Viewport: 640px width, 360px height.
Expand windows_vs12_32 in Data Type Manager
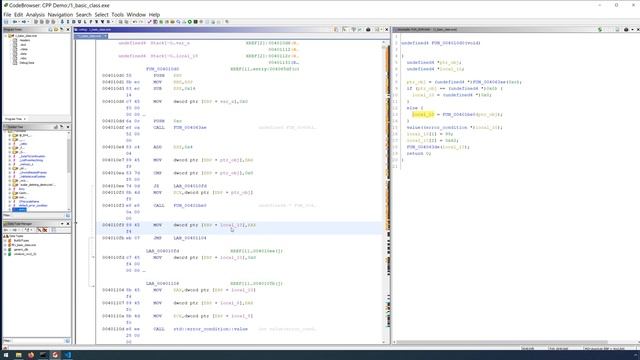click(6, 254)
